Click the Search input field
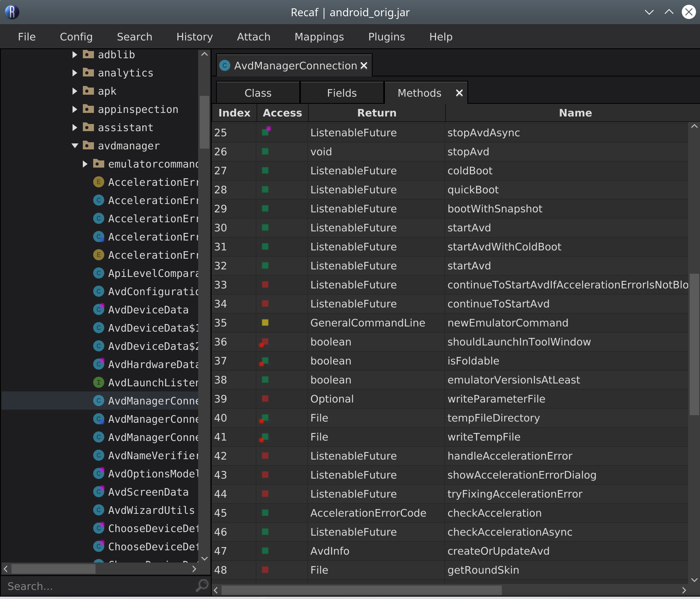This screenshot has height=599, width=700. point(99,586)
